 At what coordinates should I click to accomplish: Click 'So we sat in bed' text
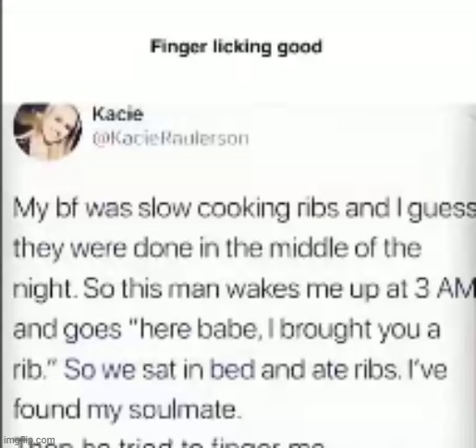coord(159,369)
